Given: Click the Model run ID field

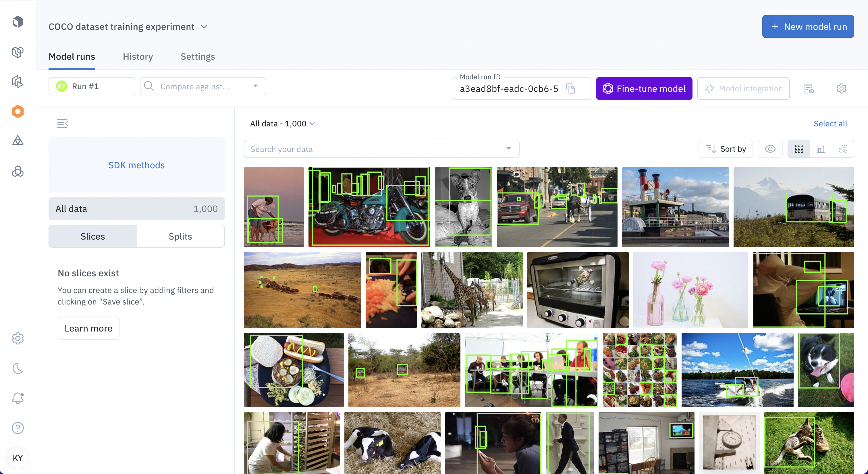Looking at the screenshot, I should tap(521, 89).
